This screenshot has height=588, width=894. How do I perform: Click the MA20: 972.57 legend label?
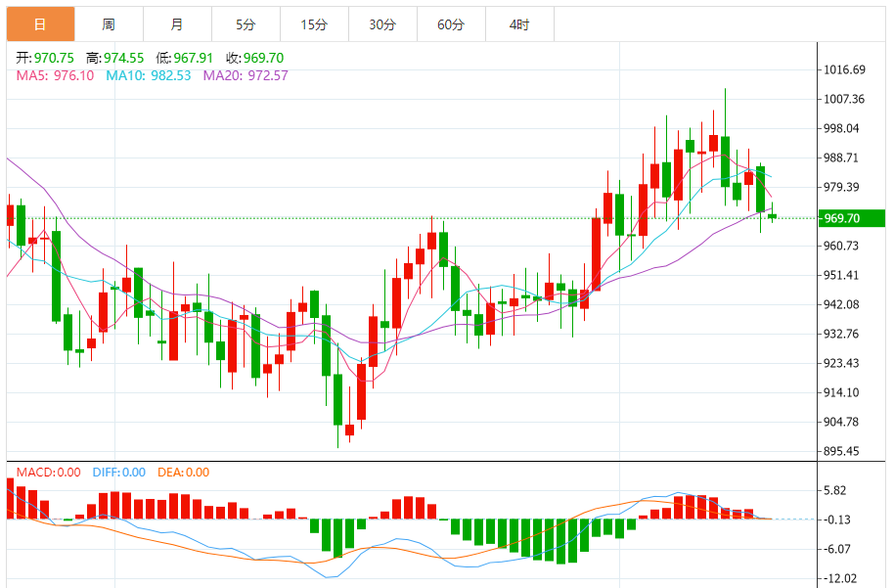[x=246, y=76]
